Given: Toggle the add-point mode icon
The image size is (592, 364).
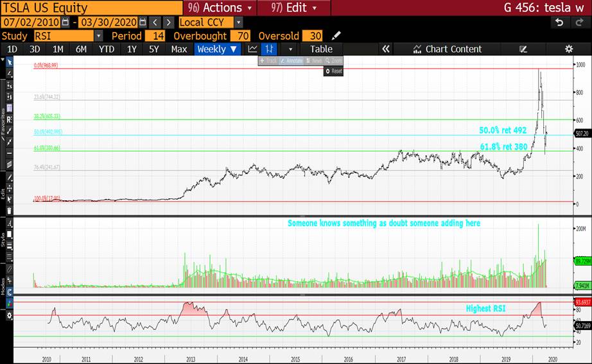Looking at the screenshot, I should [x=10, y=280].
